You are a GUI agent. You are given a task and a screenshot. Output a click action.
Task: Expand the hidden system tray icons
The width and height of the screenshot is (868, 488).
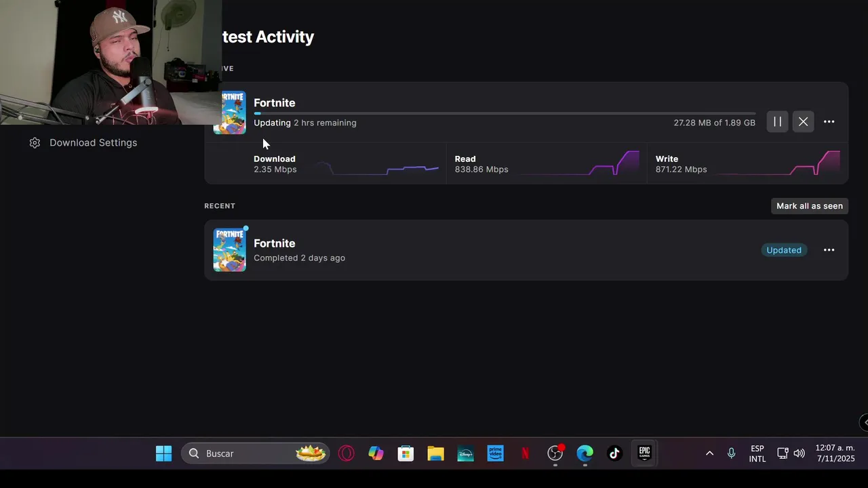709,453
